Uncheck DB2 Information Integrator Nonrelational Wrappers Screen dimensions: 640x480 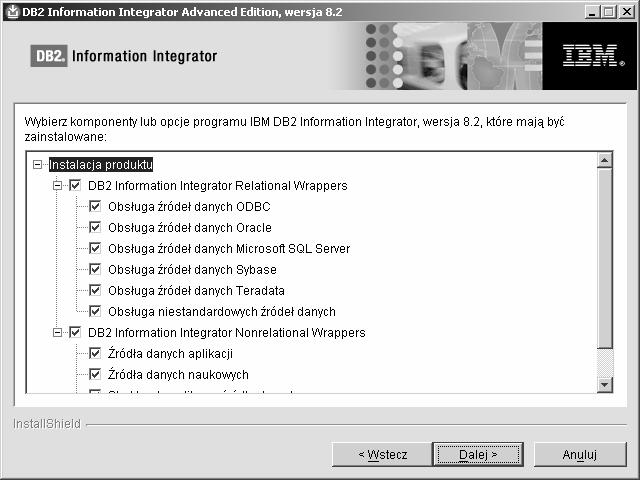(x=75, y=332)
